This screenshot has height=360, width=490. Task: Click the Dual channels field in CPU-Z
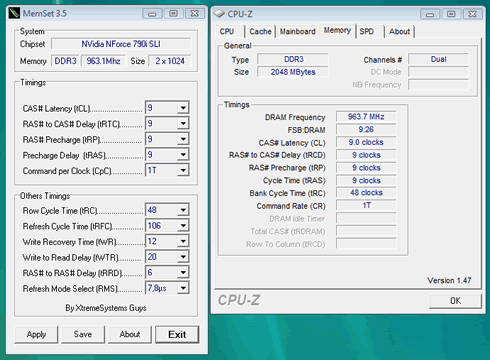[438, 59]
